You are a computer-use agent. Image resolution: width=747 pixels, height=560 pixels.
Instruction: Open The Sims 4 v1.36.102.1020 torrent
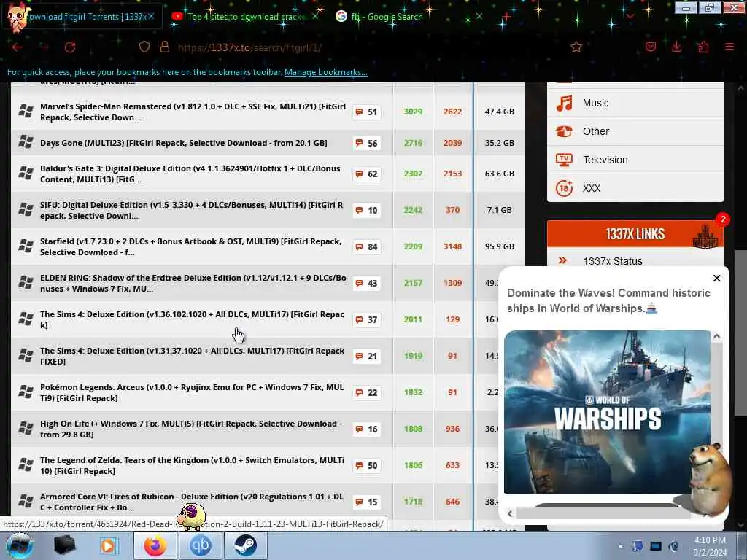(192, 319)
